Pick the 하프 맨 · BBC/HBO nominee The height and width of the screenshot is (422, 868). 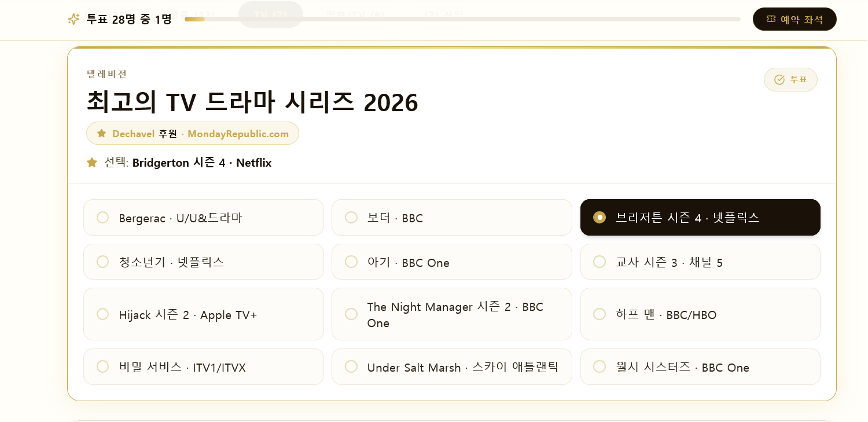coord(700,314)
